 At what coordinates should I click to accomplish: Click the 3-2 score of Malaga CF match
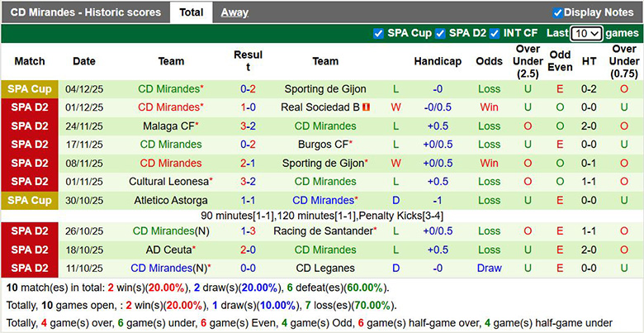(x=248, y=126)
